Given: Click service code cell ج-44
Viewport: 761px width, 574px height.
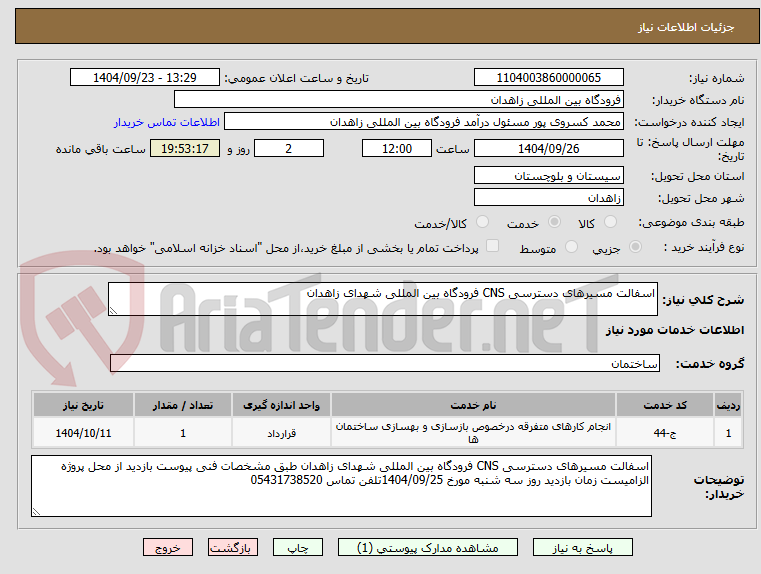Looking at the screenshot, I should pyautogui.click(x=664, y=432).
